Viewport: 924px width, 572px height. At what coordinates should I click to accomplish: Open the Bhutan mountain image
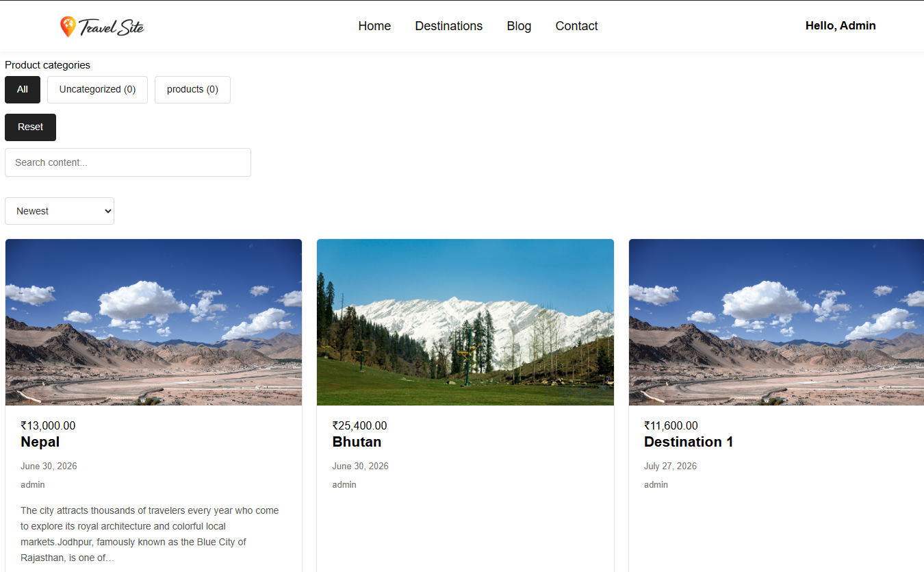pyautogui.click(x=465, y=322)
